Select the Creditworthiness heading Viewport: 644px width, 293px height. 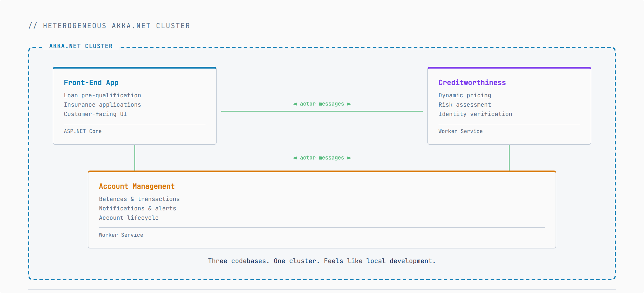472,83
